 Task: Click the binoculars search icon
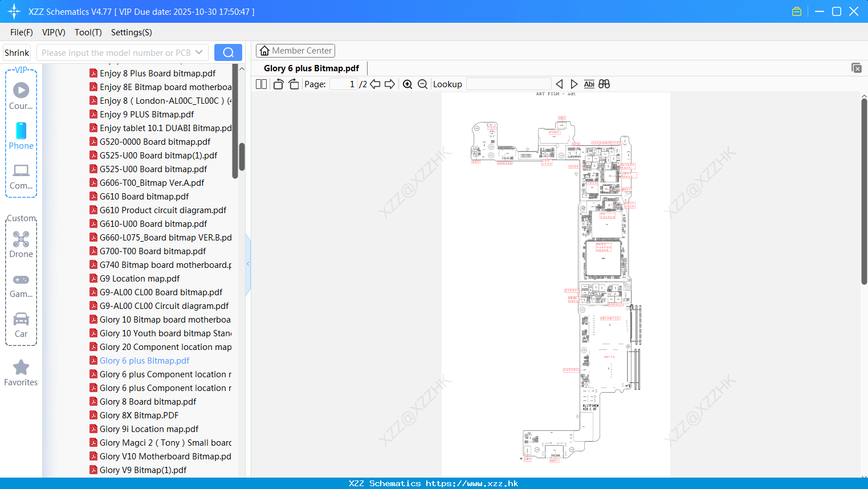coord(604,84)
